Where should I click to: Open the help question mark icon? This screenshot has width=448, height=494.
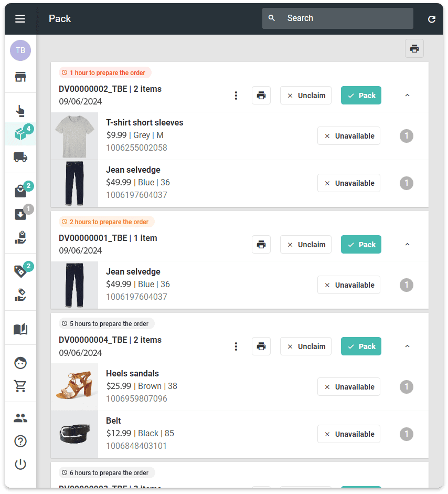[x=20, y=441]
